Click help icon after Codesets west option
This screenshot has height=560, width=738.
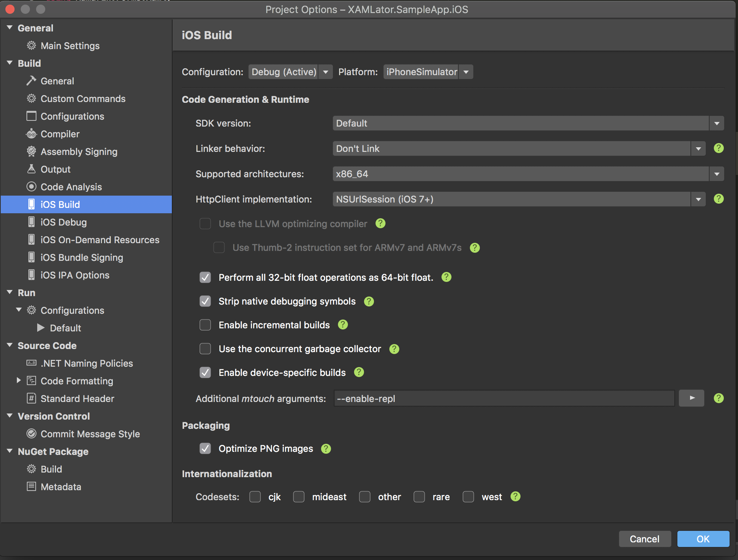516,497
